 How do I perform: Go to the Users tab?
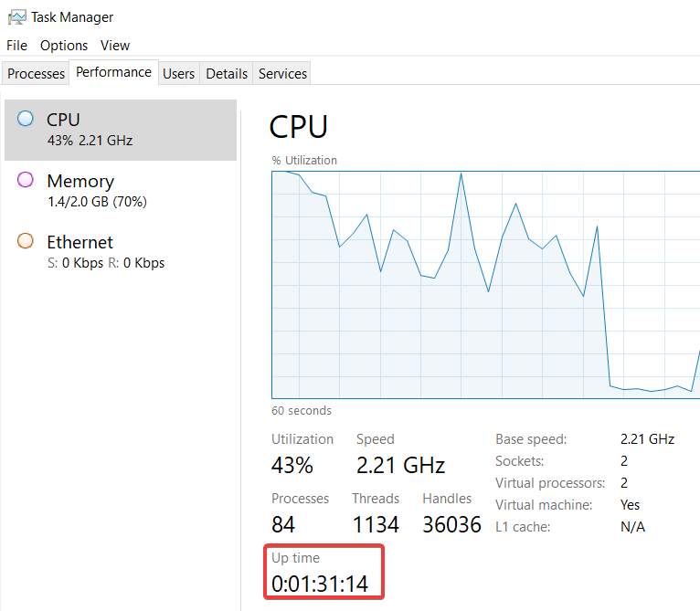point(178,73)
